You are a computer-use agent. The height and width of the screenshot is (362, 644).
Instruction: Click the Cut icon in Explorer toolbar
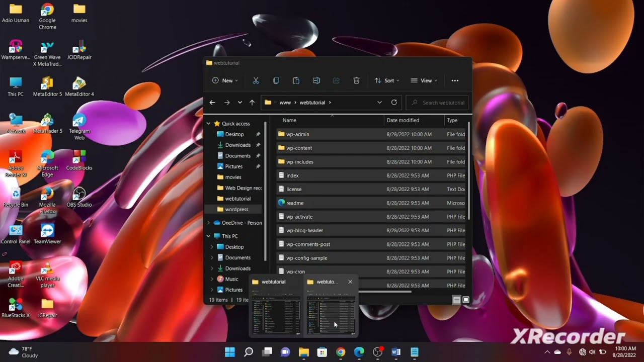tap(256, 80)
